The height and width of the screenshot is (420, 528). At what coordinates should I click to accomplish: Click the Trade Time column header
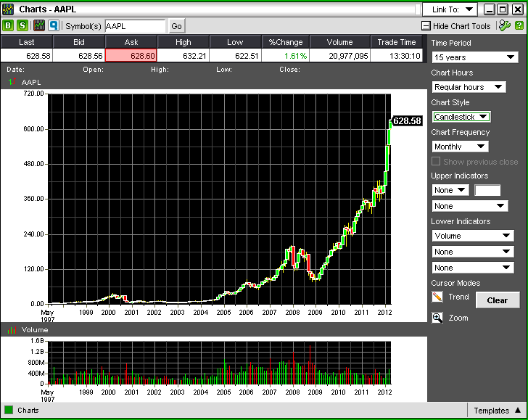[x=396, y=42]
